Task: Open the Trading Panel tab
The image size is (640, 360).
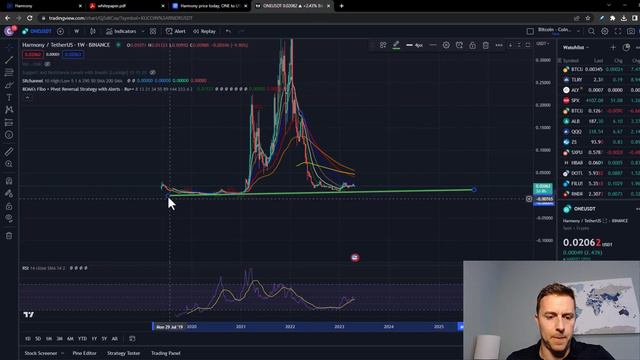Action: coord(166,353)
